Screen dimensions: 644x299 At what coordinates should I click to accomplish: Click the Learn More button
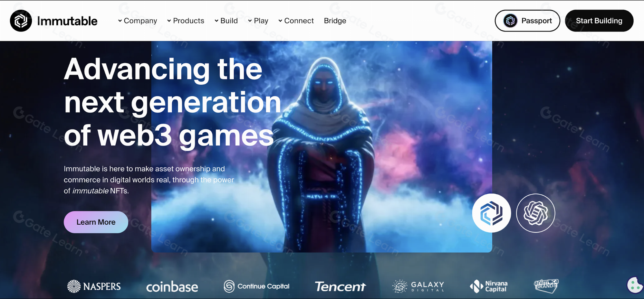point(96,222)
